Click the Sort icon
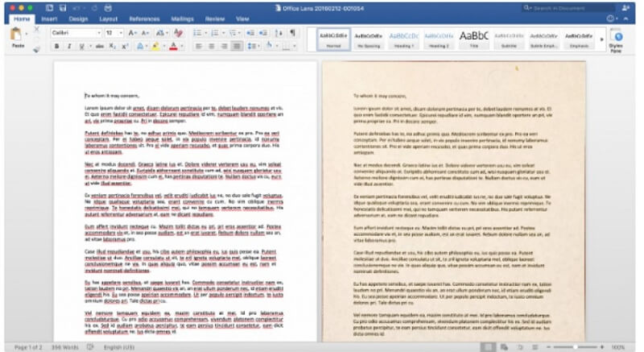Screen dimensions: 644x352 279,33
